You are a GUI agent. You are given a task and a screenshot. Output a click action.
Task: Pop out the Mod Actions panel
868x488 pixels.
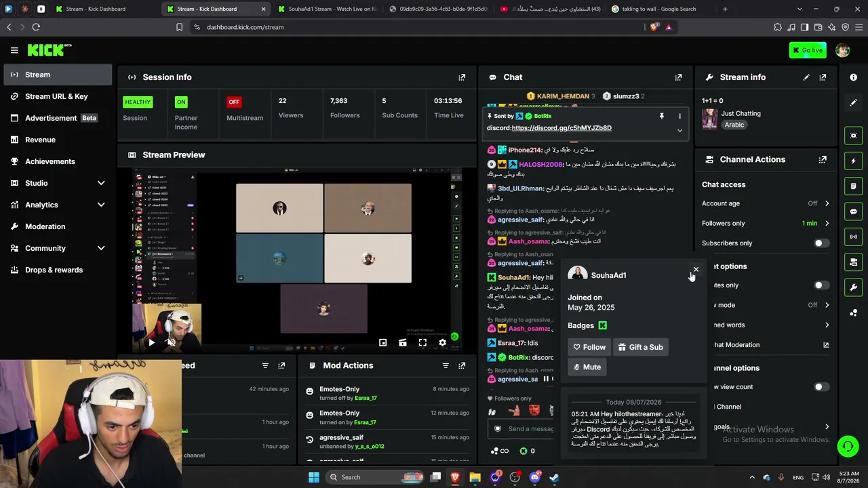coord(462,365)
